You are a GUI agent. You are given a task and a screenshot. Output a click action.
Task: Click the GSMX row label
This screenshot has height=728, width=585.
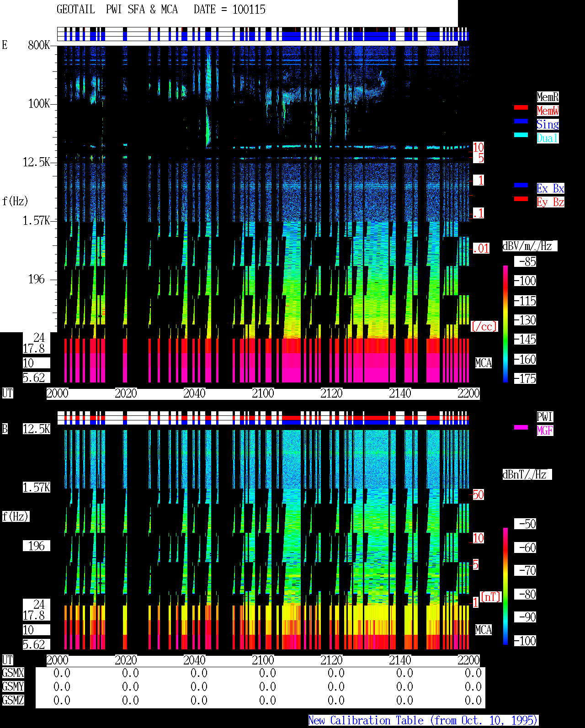click(x=13, y=673)
